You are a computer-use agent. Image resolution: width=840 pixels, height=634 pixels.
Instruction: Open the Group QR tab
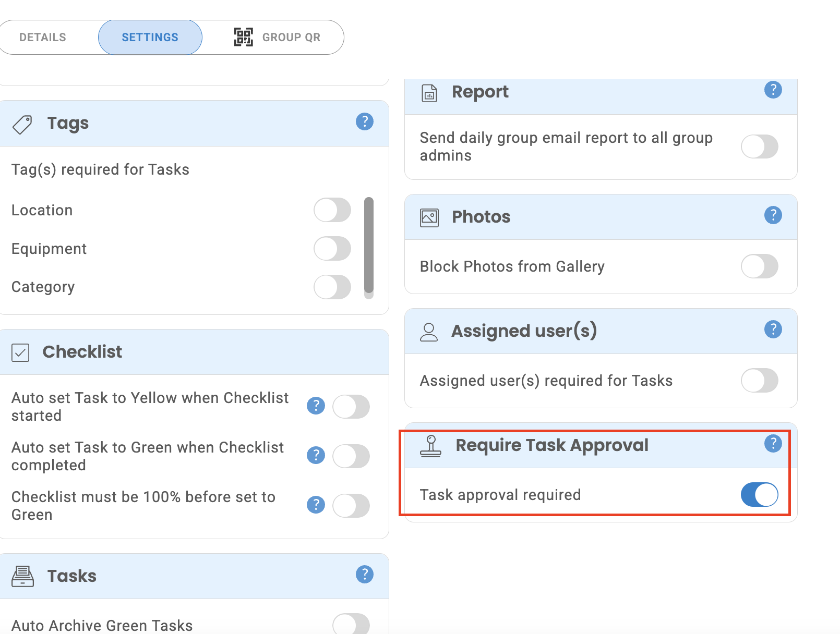coord(278,38)
